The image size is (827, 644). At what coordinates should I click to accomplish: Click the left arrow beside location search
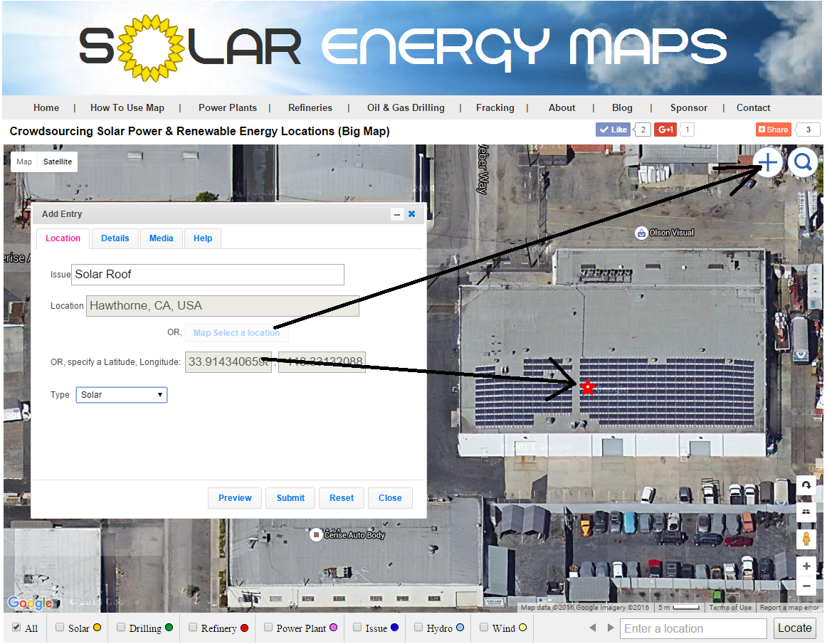593,628
